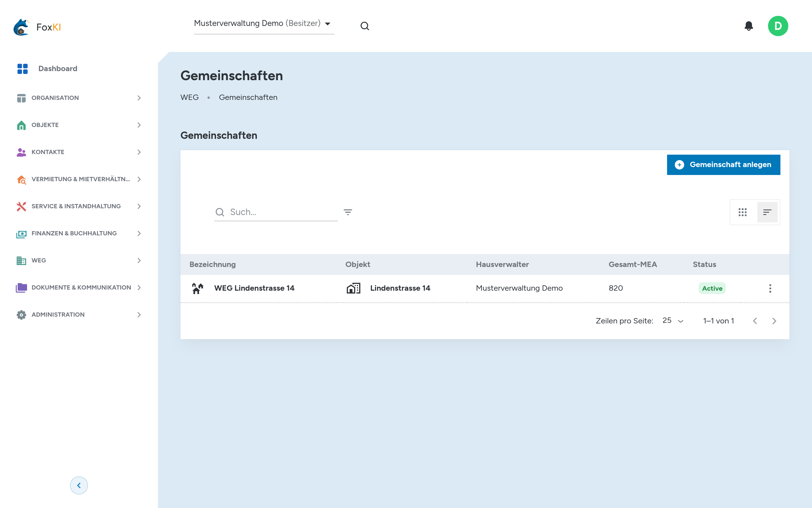Click the Administration gear icon
812x508 pixels.
click(21, 315)
